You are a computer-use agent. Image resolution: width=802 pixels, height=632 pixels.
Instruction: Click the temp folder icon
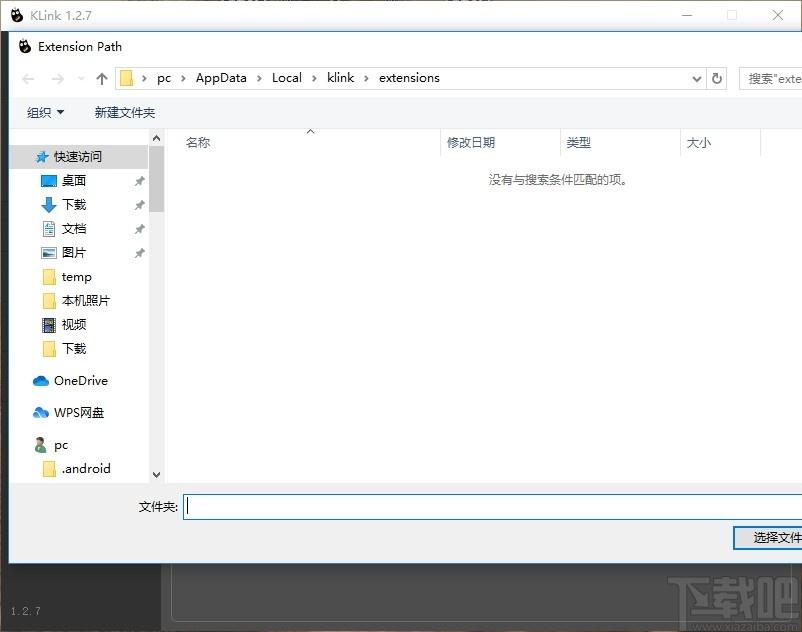(x=49, y=277)
